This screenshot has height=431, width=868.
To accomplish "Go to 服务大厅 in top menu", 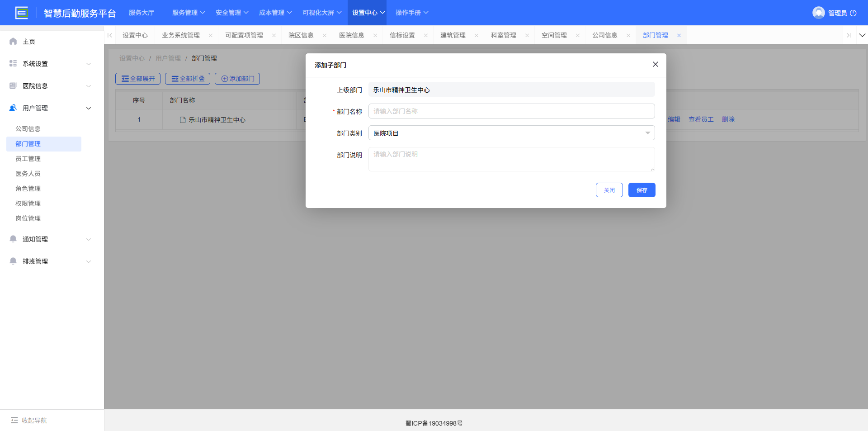I will coord(142,13).
